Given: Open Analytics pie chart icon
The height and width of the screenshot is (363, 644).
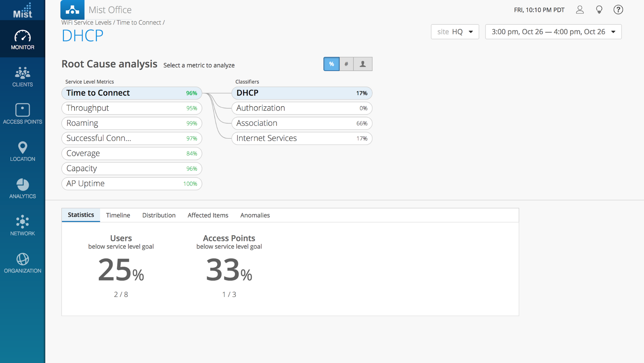Looking at the screenshot, I should (23, 188).
